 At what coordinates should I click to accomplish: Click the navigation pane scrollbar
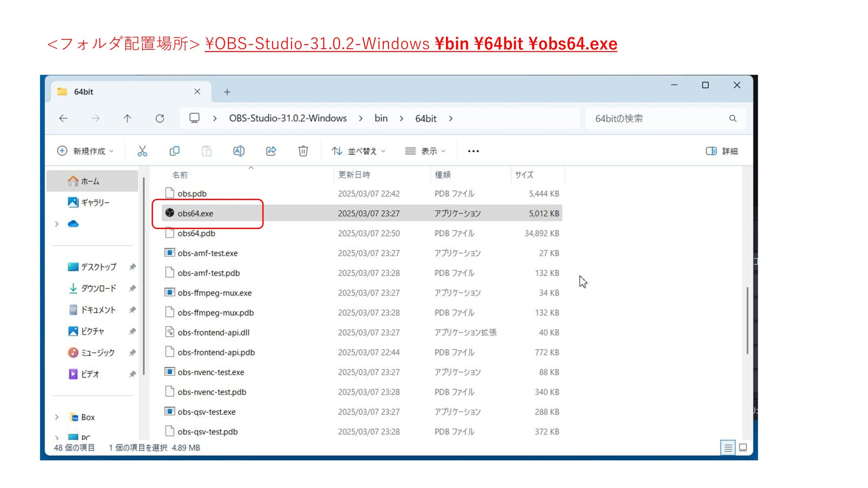(x=144, y=276)
